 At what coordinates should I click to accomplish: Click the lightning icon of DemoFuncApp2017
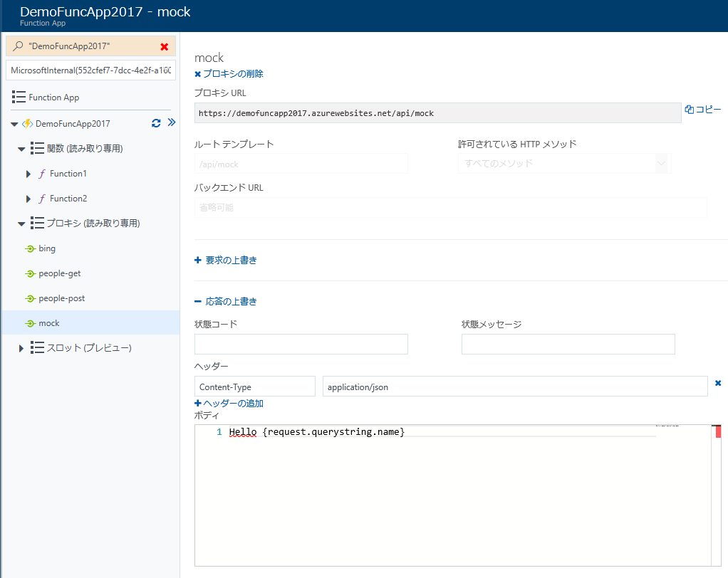[27, 123]
